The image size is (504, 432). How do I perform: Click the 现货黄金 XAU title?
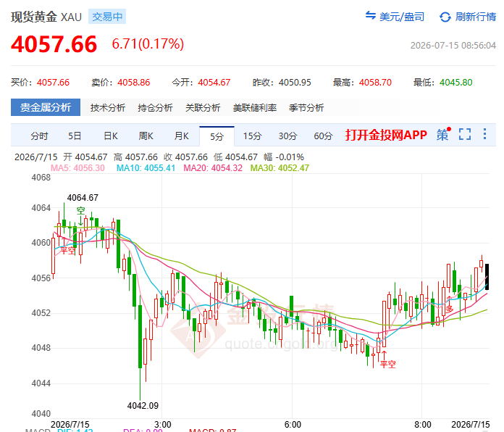[x=46, y=17]
